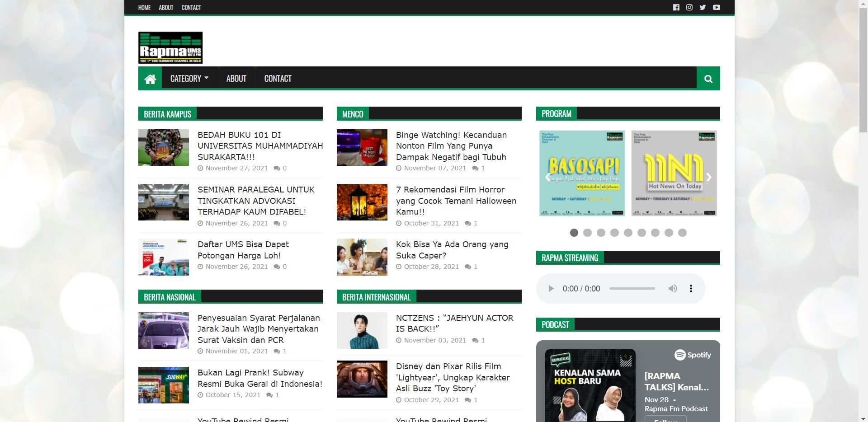Seek on the audio progress slider
This screenshot has height=422, width=868.
point(632,288)
